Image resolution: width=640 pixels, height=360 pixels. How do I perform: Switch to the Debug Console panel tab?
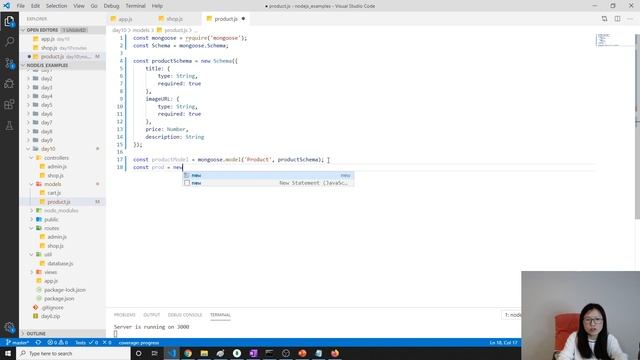tap(185, 315)
